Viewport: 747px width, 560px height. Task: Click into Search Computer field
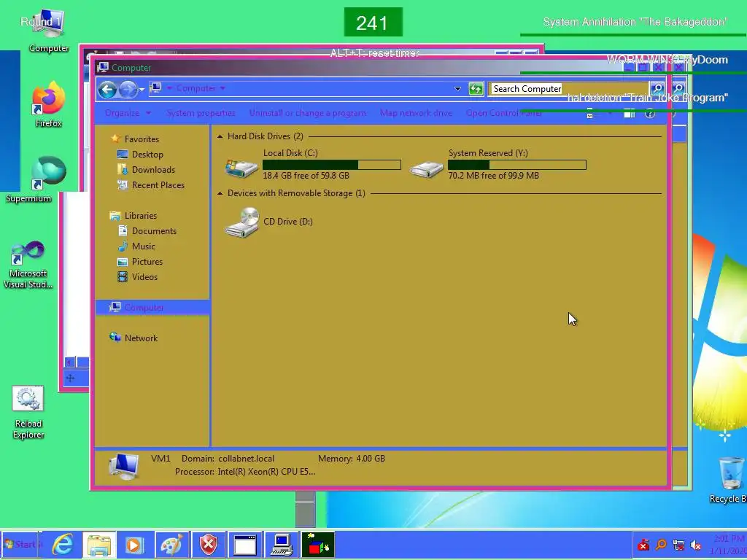(568, 88)
